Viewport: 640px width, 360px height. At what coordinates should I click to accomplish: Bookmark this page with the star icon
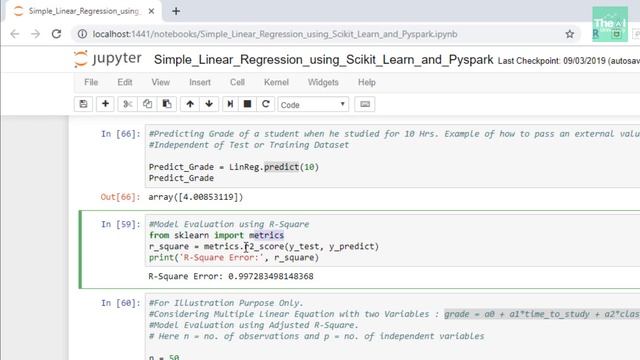tap(570, 34)
